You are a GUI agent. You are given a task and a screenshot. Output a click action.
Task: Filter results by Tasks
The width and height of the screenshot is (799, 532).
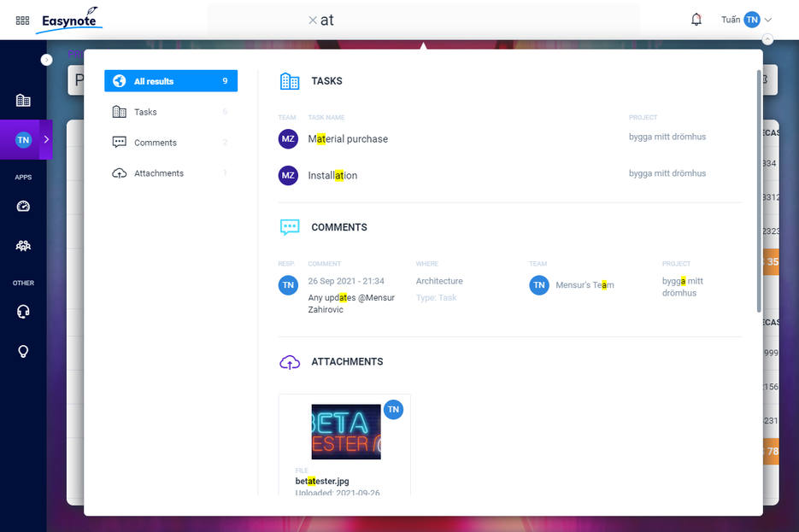(x=171, y=112)
